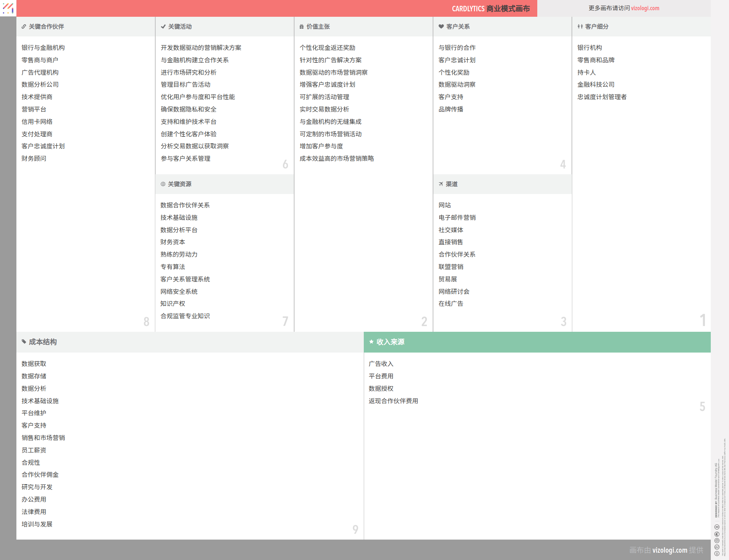Click the checkmark icon next to 关键活动
Image resolution: width=729 pixels, height=560 pixels.
(163, 26)
